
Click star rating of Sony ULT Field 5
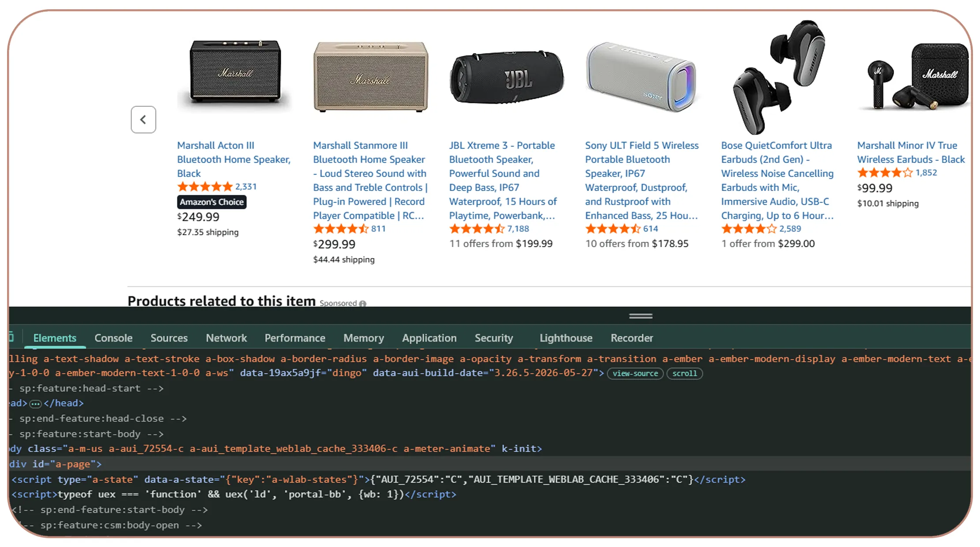(613, 229)
